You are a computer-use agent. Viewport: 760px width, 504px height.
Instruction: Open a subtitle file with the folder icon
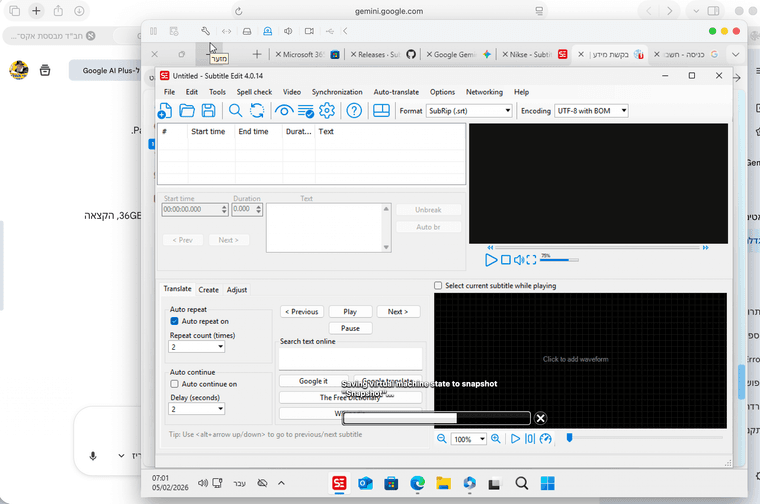[187, 111]
